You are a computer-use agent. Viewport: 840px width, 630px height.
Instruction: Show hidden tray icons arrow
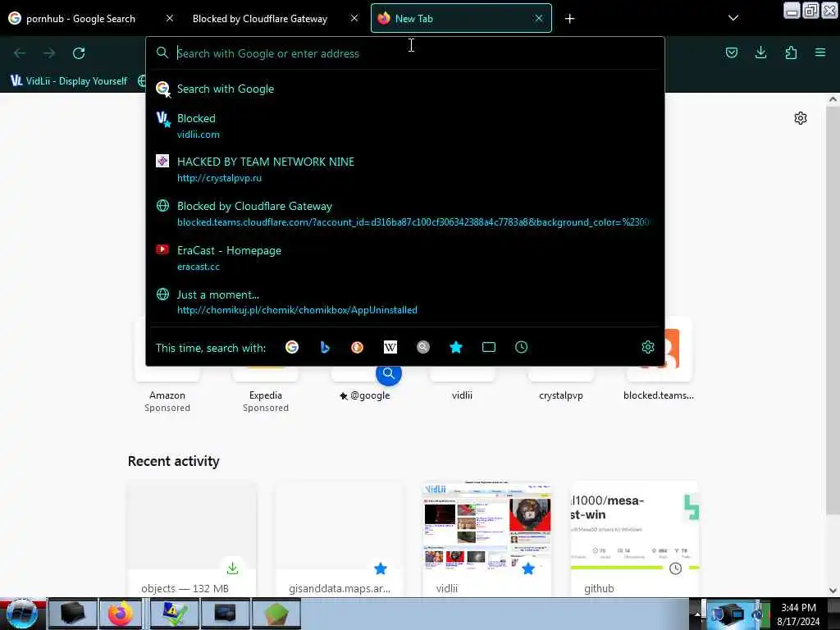(x=697, y=614)
